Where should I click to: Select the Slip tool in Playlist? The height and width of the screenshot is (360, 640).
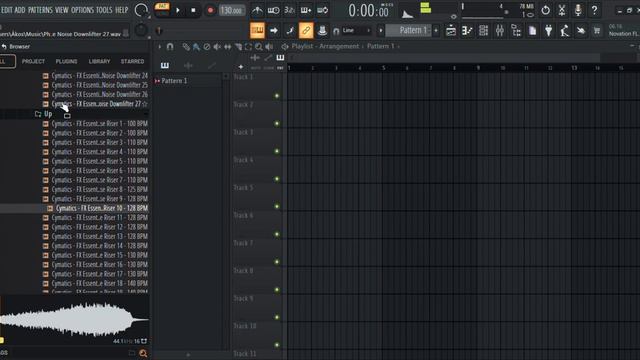point(228,47)
